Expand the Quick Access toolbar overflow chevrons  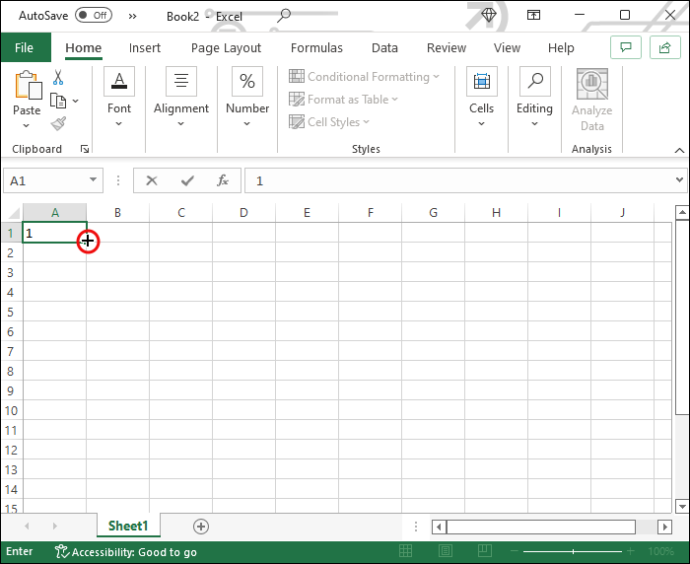[132, 17]
